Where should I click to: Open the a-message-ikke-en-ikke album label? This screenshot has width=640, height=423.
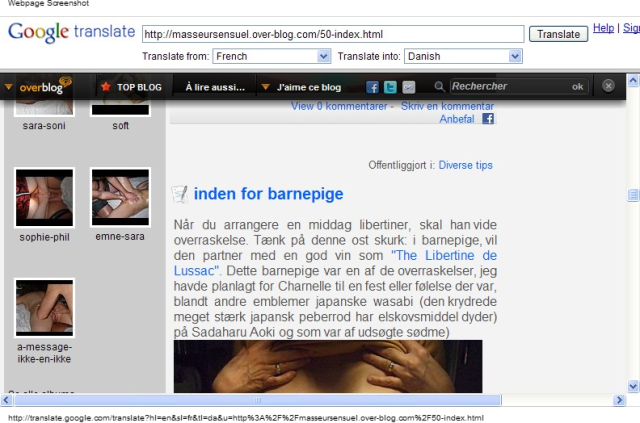[44, 353]
